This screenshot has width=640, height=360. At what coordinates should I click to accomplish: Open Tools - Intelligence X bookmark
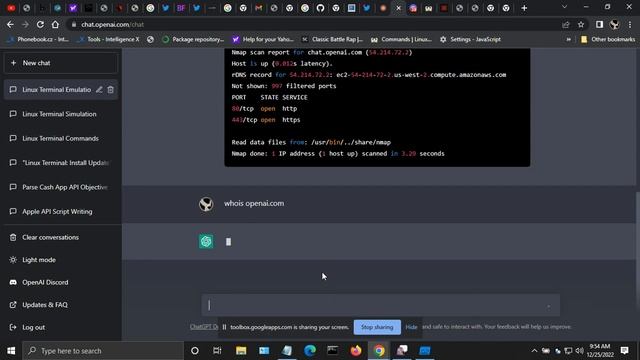(x=108, y=40)
